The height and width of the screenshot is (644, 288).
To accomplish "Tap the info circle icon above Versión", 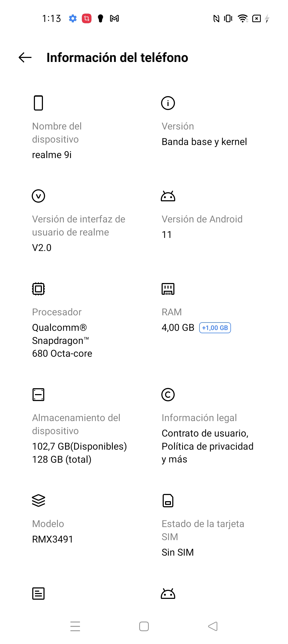I will (x=168, y=103).
